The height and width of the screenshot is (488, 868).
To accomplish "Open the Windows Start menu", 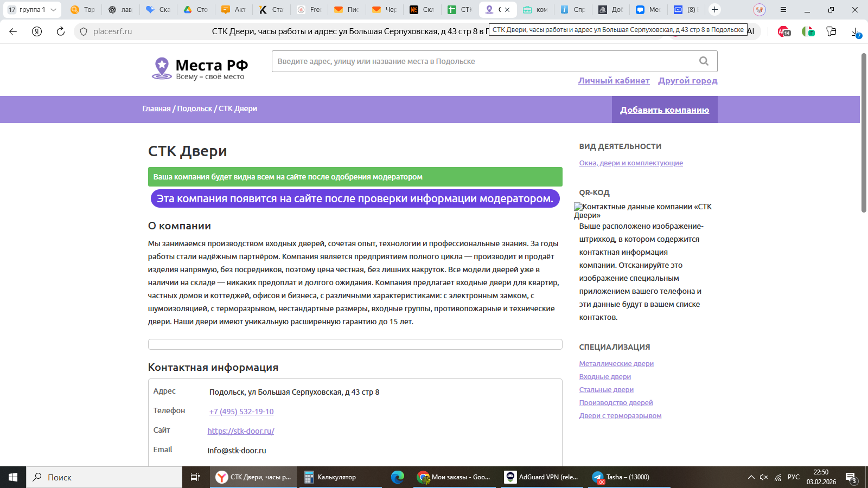I will pyautogui.click(x=13, y=477).
